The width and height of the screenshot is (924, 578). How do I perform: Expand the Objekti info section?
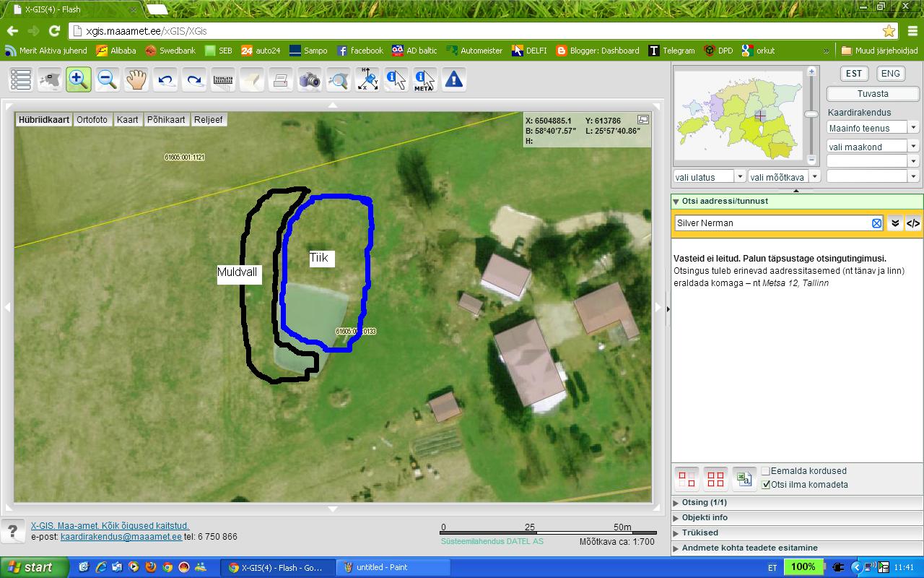point(705,517)
